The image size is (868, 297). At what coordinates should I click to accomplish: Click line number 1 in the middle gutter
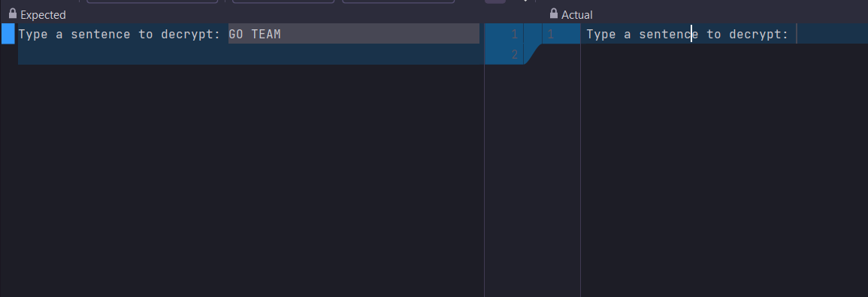514,35
